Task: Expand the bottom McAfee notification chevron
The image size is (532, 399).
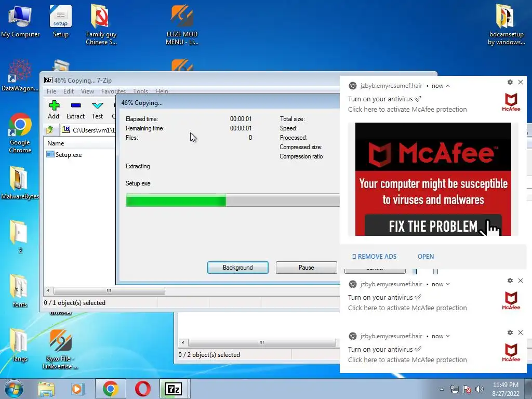Action: (x=448, y=336)
